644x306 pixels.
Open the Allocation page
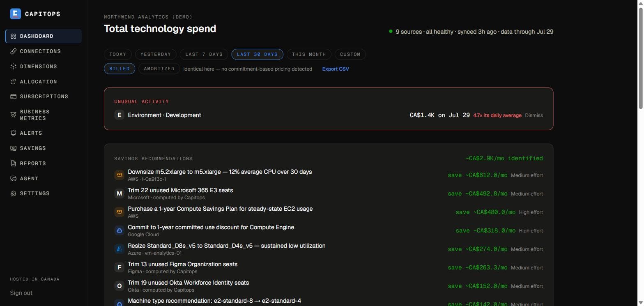point(44,82)
